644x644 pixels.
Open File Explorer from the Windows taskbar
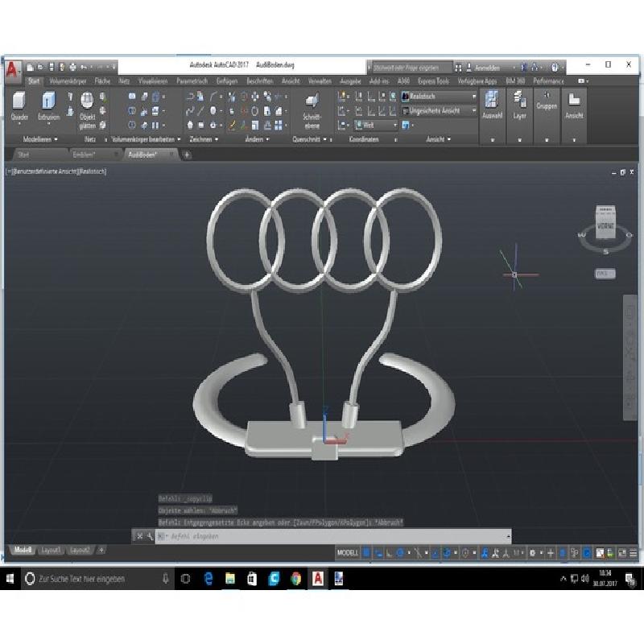coord(230,579)
